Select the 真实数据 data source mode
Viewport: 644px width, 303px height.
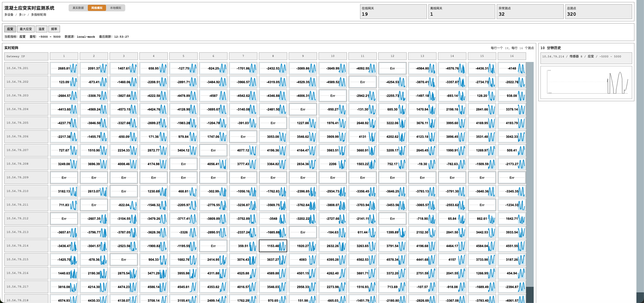pos(78,8)
